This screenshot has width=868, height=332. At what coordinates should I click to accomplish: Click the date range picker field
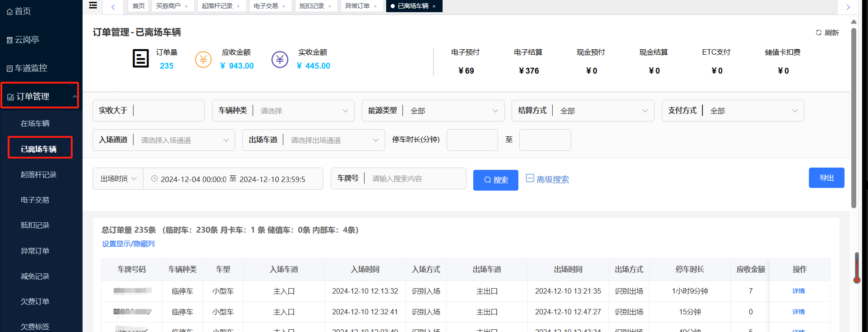233,179
